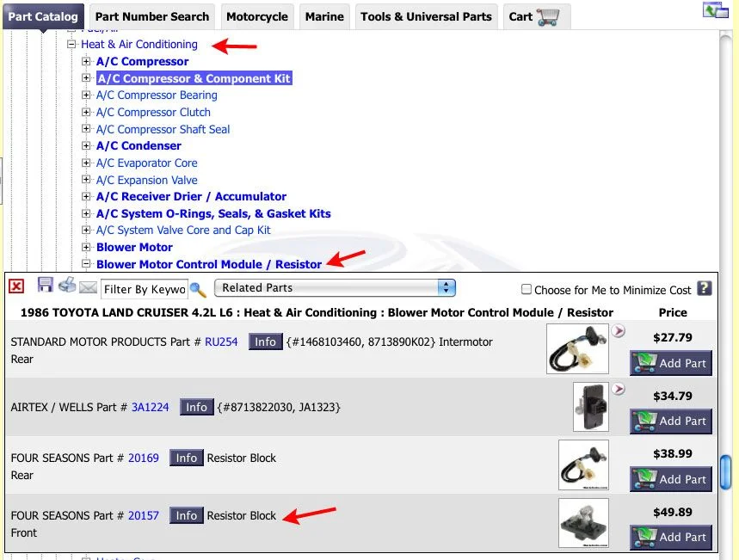Viewport: 739px width, 560px height.
Task: Open the Motorcycle tab
Action: pos(257,16)
